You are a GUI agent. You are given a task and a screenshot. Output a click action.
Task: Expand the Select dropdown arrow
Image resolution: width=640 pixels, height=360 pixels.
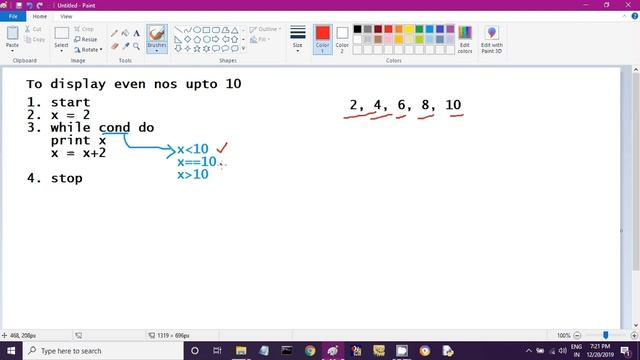point(61,50)
